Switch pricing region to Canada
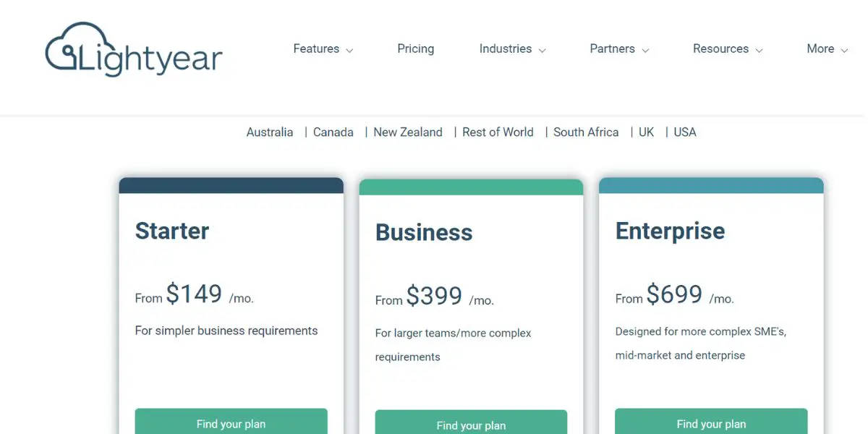Screen dimensions: 868x434 pos(333,132)
